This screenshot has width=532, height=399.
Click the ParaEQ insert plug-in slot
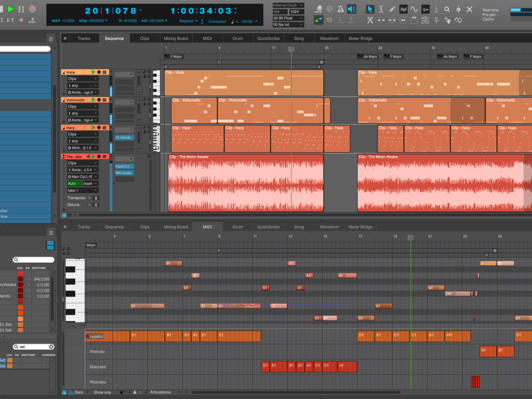coord(124,166)
